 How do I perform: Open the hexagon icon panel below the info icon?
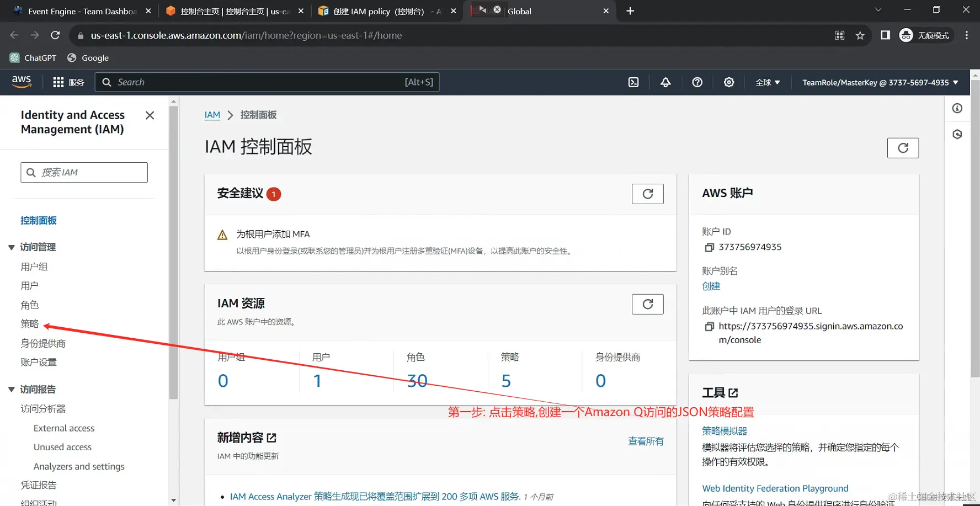coord(957,134)
